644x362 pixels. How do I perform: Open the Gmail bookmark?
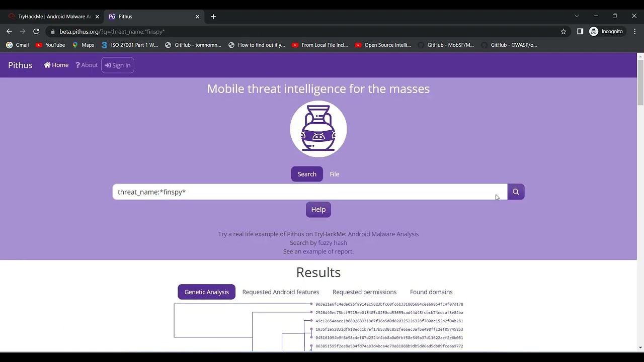tap(18, 45)
